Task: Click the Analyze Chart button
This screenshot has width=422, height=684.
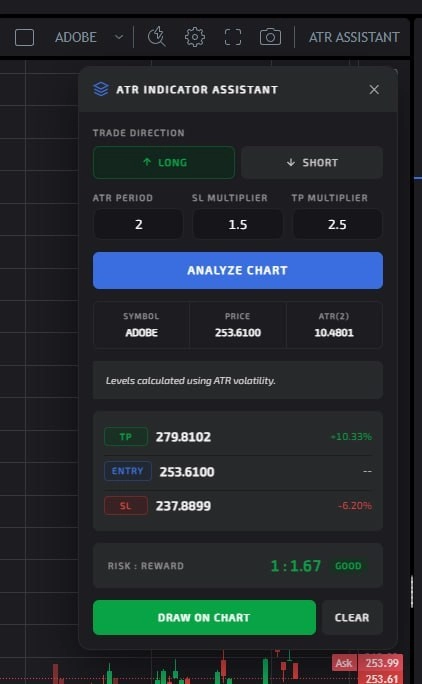Action: click(238, 270)
